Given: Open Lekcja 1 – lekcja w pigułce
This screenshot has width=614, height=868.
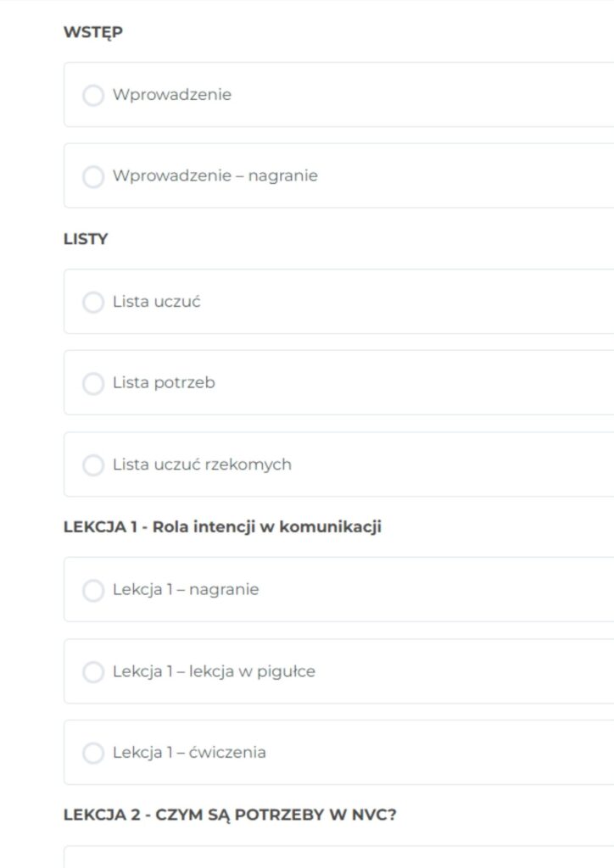Looking at the screenshot, I should [214, 672].
